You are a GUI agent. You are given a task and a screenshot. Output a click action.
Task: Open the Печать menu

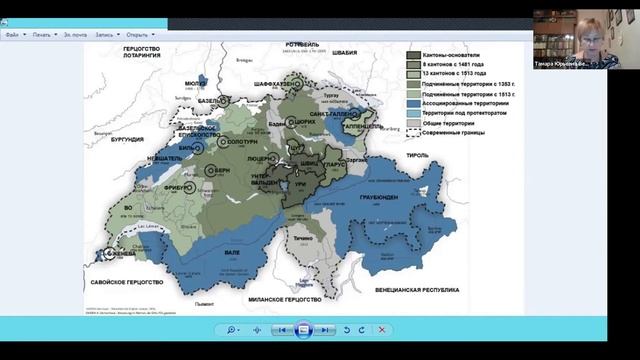click(45, 35)
